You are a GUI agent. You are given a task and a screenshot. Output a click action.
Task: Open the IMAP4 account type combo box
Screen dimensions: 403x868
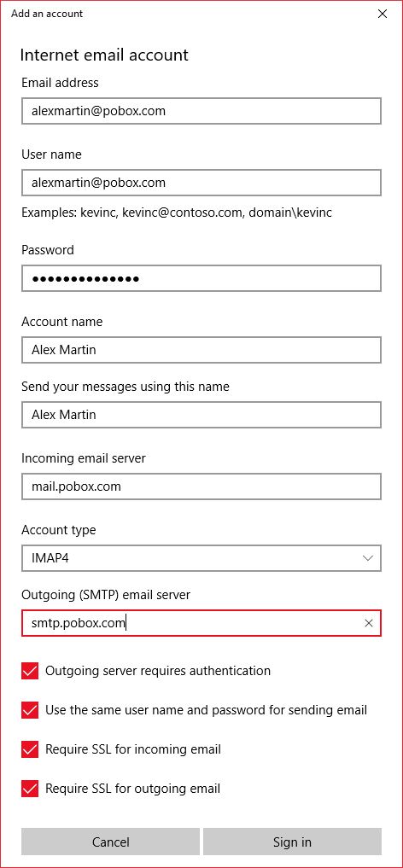click(x=201, y=558)
